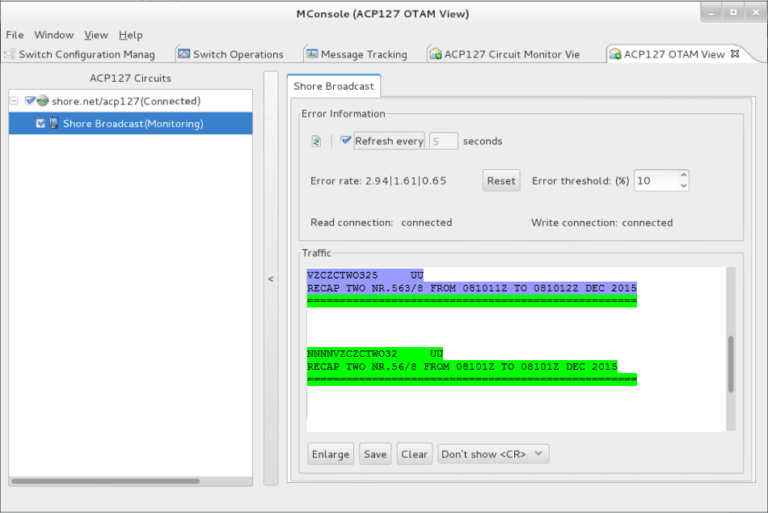Screen dimensions: 768x513
Task: Click the Error rate value 2.94|1.61|0.65
Action: click(x=406, y=181)
